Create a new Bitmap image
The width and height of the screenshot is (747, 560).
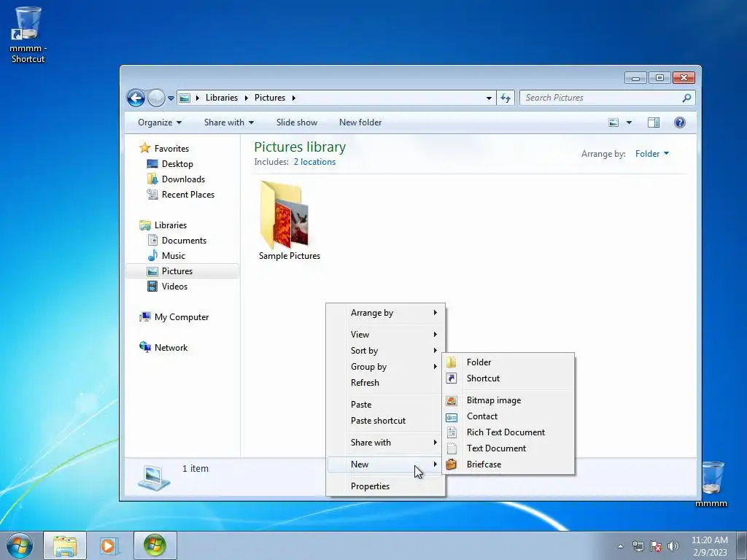508,400
